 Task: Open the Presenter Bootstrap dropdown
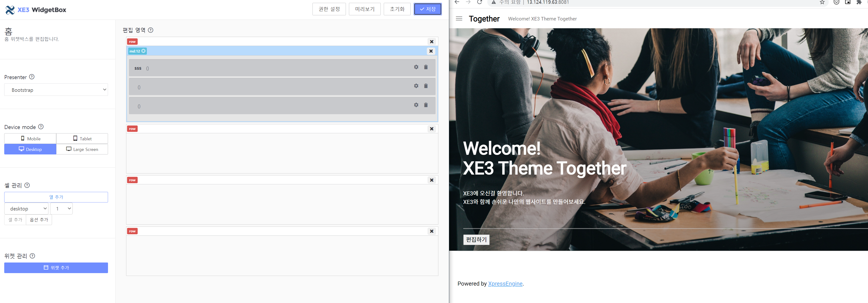click(x=56, y=90)
